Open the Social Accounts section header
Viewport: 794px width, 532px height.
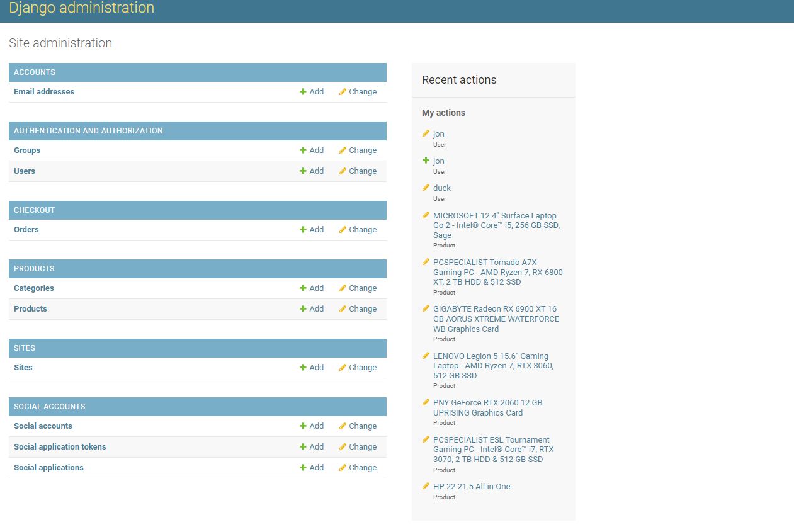[x=49, y=407]
